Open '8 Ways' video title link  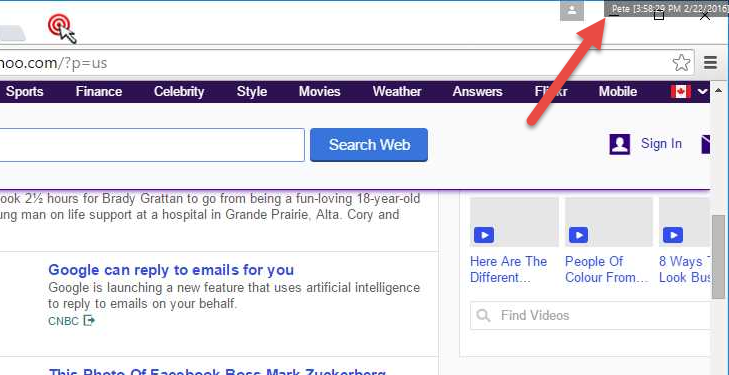(685, 270)
